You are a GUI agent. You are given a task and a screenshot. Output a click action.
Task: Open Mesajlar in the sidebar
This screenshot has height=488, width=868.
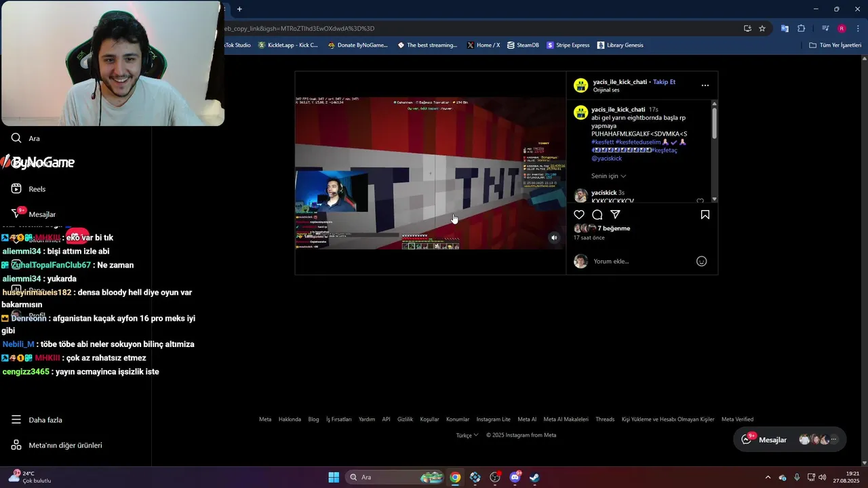pos(33,214)
